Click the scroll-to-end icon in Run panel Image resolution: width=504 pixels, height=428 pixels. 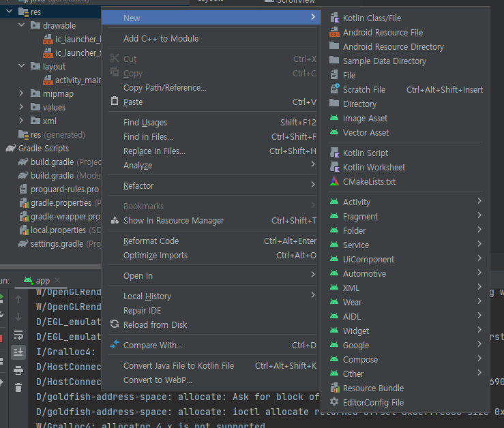point(18,352)
